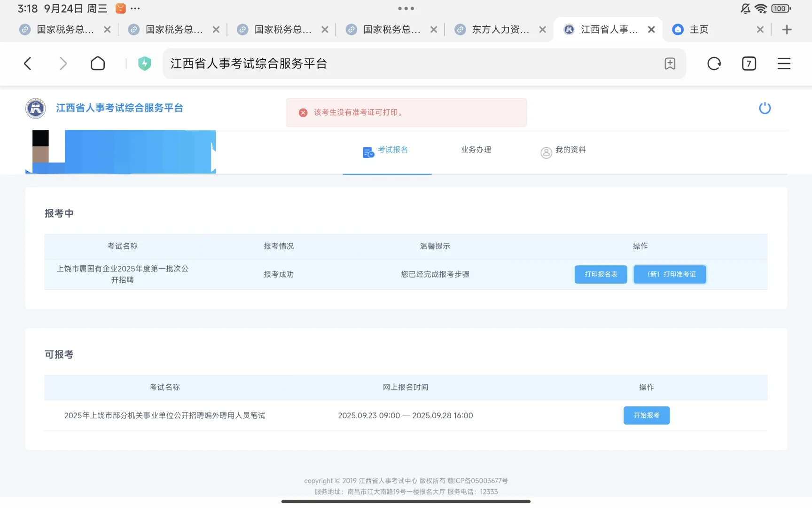Log out using the power icon
812x508 pixels.
[765, 108]
